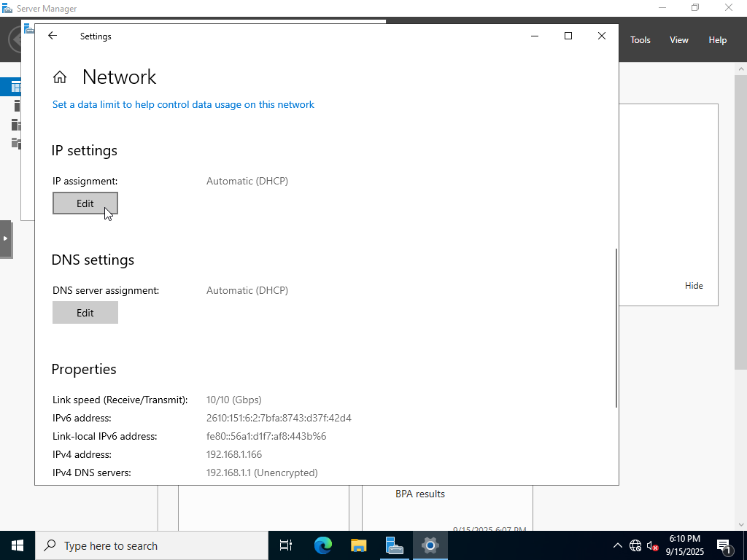
Task: Click the Settings window vertical scrollbar
Action: tap(616, 328)
